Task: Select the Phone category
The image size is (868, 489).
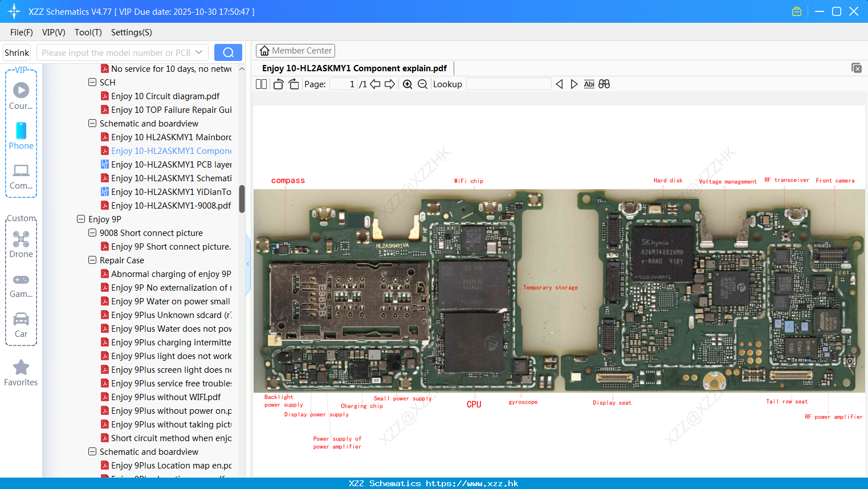Action: coord(21,136)
